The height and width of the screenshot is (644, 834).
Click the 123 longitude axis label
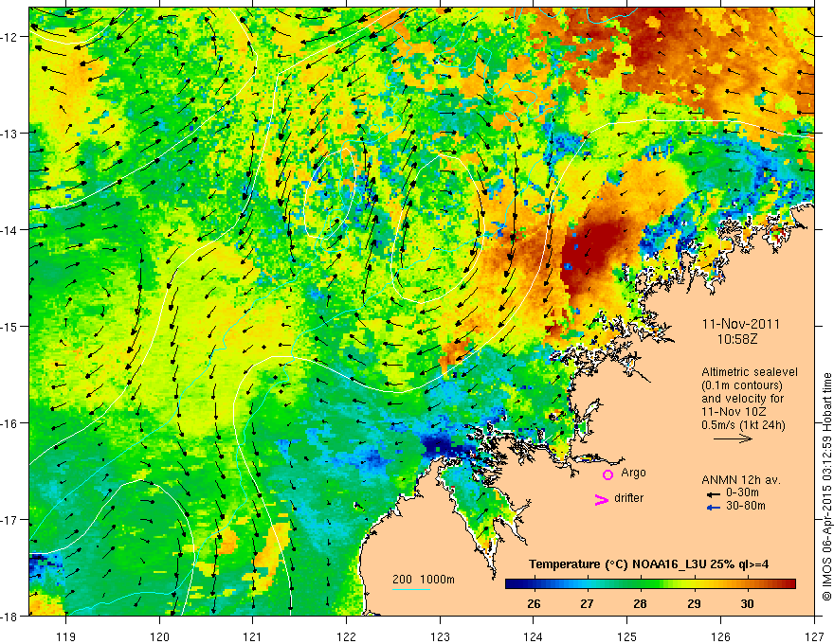pyautogui.click(x=440, y=637)
